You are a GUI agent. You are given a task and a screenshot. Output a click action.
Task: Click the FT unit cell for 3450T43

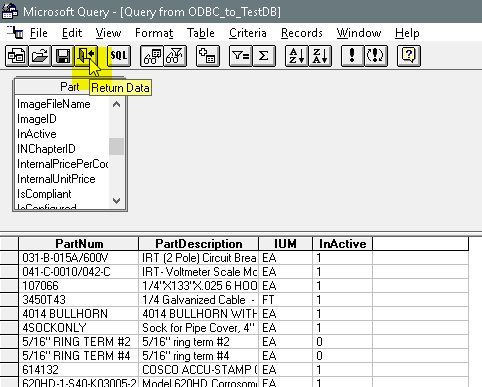pyautogui.click(x=285, y=300)
